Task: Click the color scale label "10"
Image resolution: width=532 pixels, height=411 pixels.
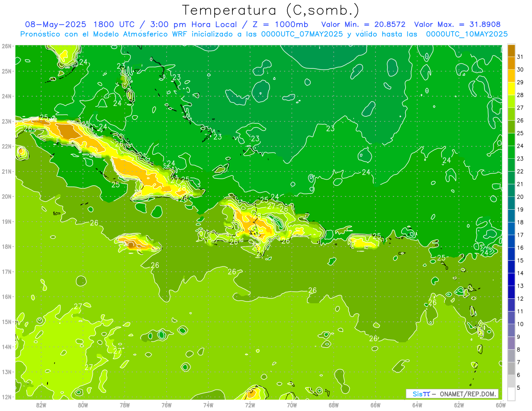Action: click(520, 324)
